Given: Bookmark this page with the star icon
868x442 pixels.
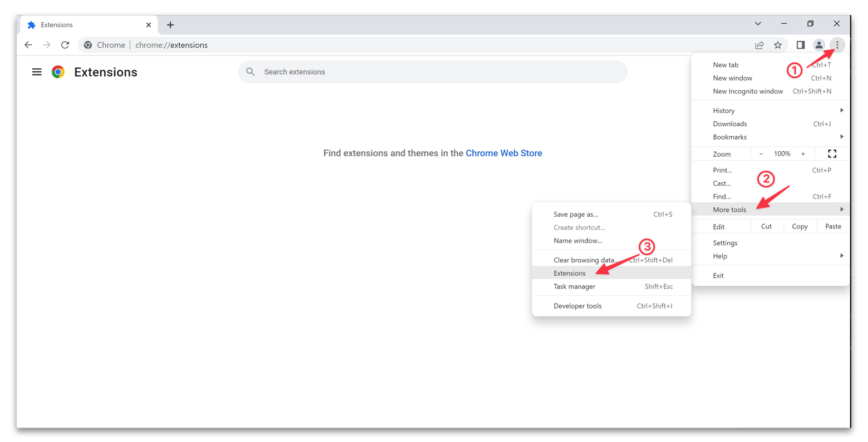Looking at the screenshot, I should coord(778,45).
